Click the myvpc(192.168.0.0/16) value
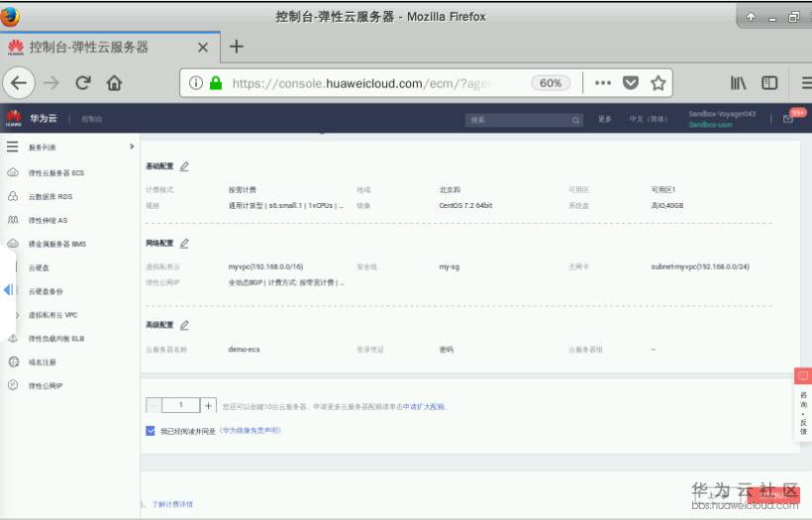Screen dimensions: 812x520 [x=265, y=266]
